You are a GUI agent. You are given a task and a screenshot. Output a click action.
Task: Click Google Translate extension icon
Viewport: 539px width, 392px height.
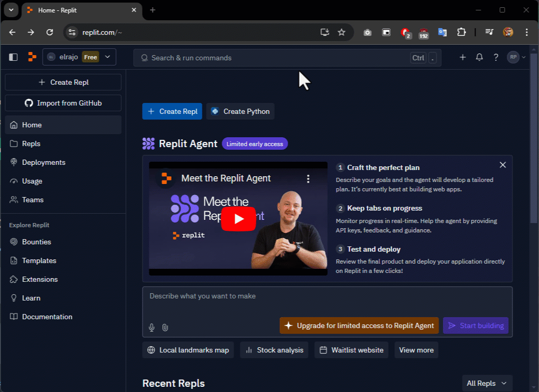[442, 32]
